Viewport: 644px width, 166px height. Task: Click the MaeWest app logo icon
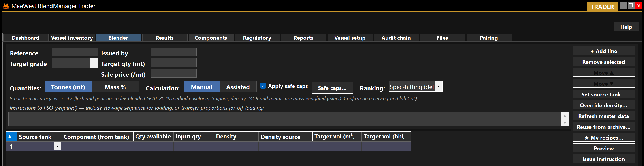[x=6, y=6]
